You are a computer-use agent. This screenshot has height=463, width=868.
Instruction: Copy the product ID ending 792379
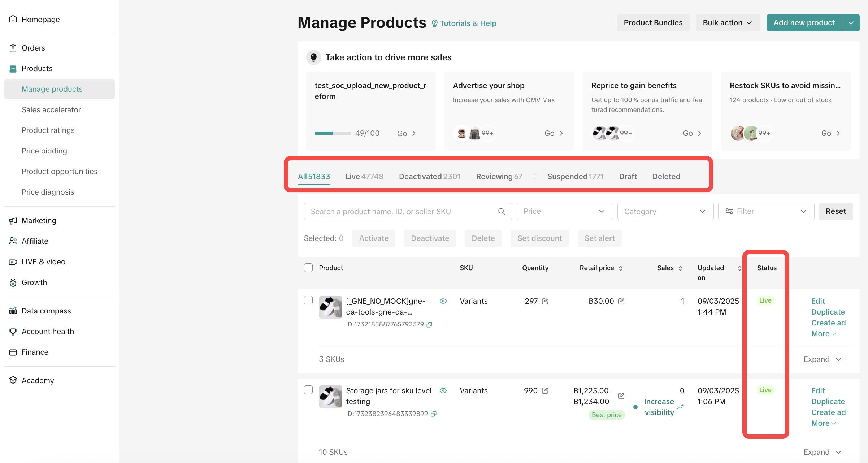(429, 324)
